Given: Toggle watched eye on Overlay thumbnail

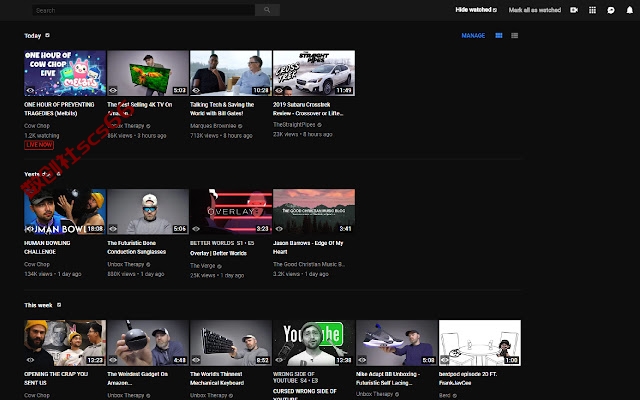Looking at the screenshot, I should [196, 229].
